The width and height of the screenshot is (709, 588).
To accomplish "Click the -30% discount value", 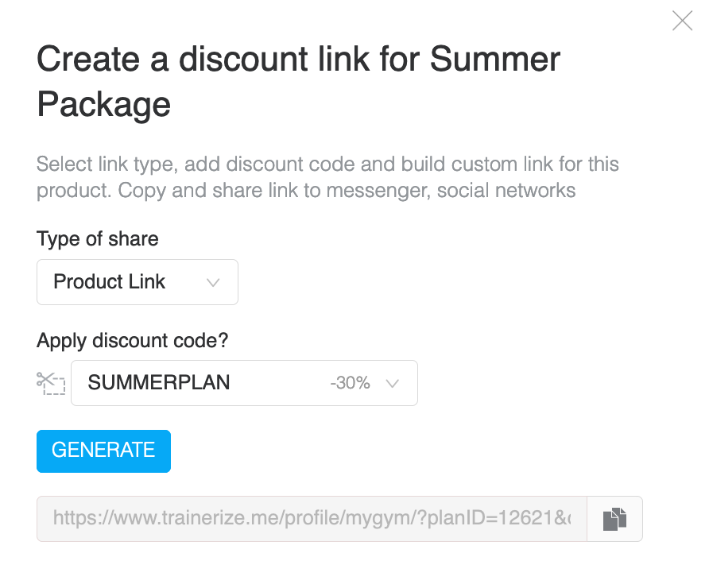I will [350, 383].
